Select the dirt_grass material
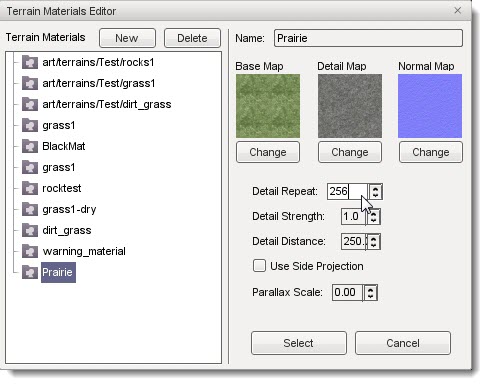 pos(67,230)
